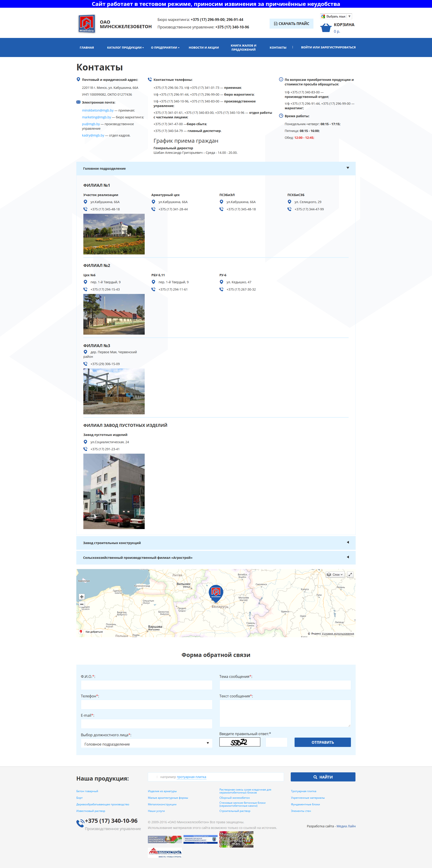Click the kadry@mgb.by email link
The image size is (432, 868).
pyautogui.click(x=93, y=135)
